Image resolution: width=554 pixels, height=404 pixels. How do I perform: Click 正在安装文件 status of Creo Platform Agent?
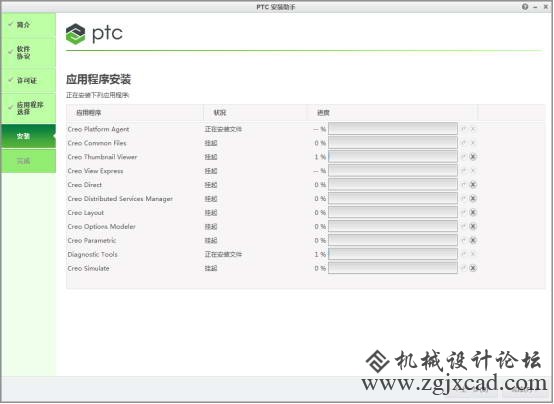223,129
